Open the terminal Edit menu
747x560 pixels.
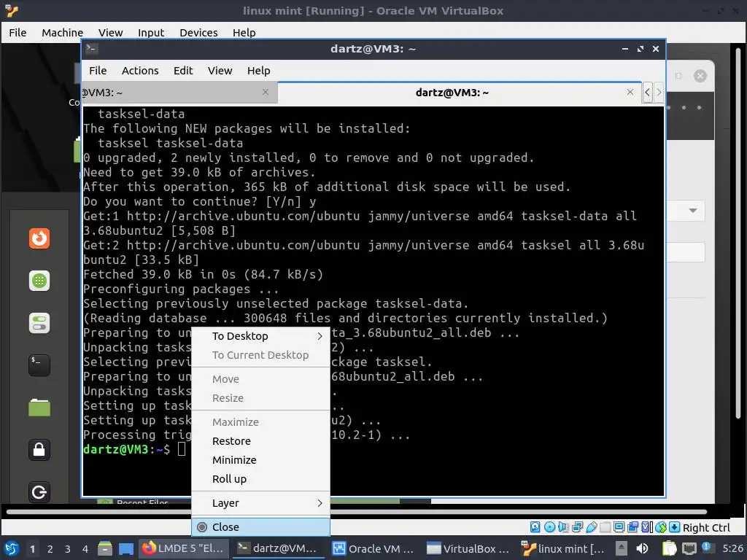pos(183,71)
